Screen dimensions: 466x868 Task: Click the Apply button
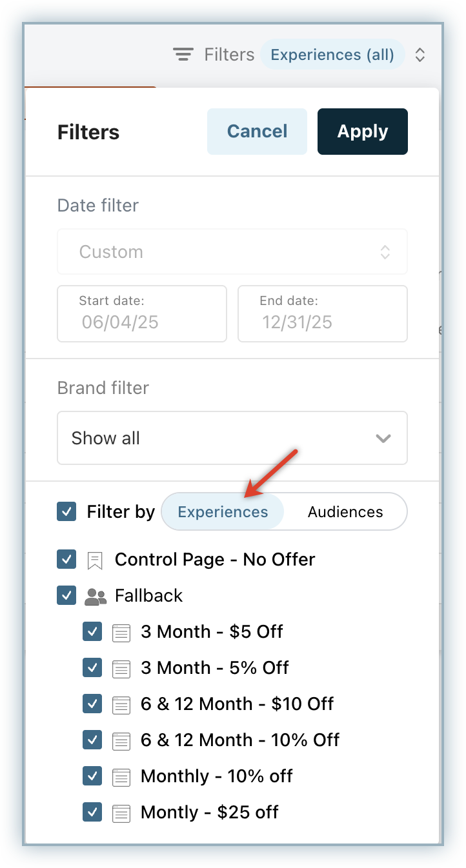tap(362, 132)
